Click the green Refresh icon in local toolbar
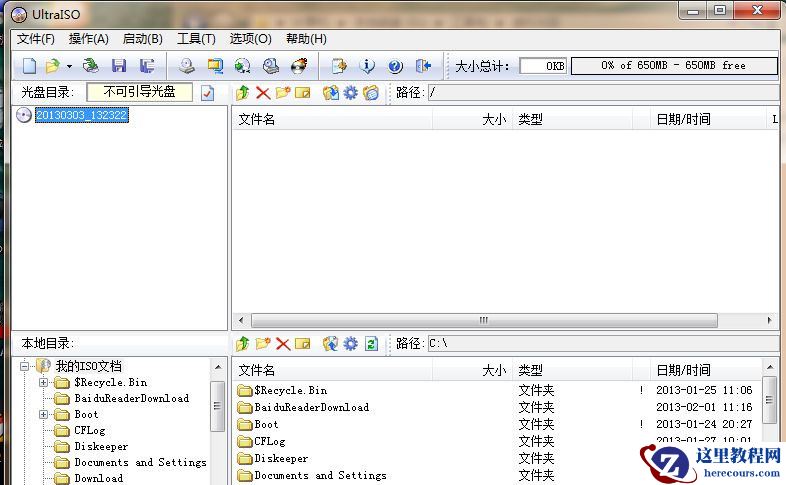 [x=371, y=344]
